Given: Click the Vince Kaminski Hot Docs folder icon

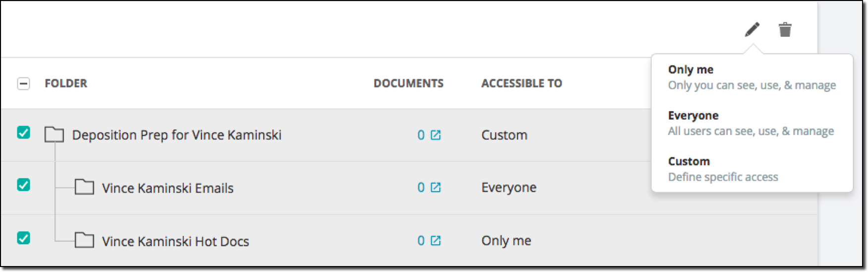Looking at the screenshot, I should [x=84, y=240].
